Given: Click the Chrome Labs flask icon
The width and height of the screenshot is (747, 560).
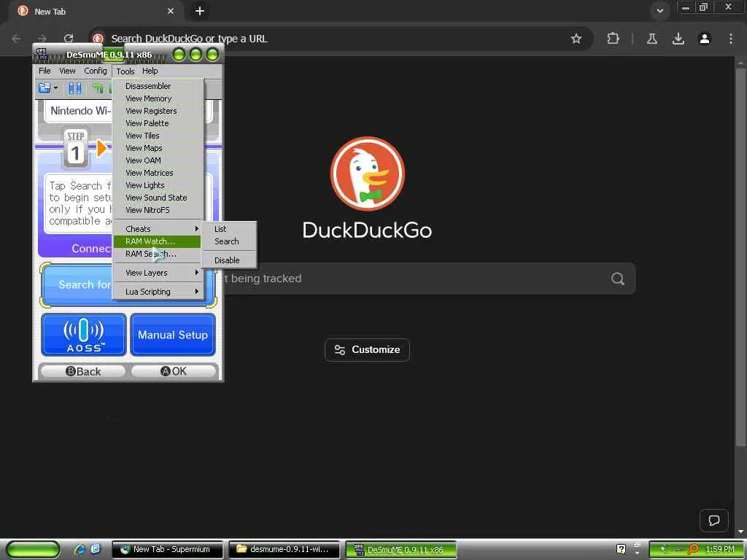Looking at the screenshot, I should click(652, 39).
